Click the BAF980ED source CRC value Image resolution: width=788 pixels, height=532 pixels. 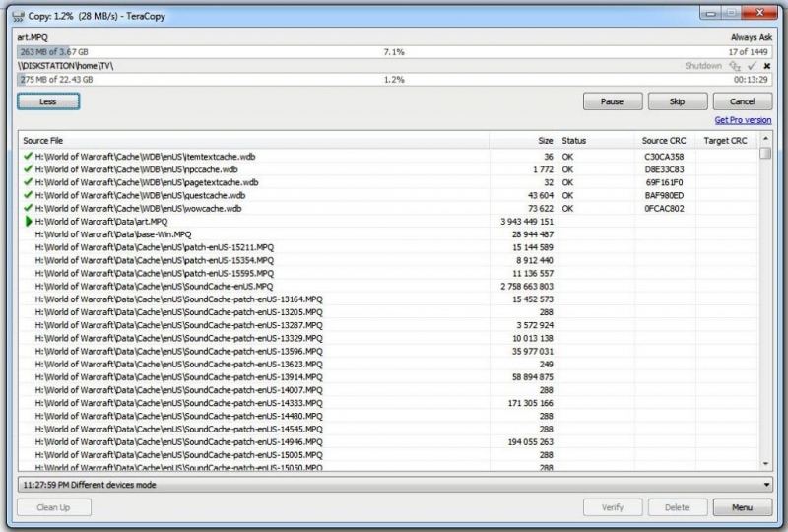(664, 196)
